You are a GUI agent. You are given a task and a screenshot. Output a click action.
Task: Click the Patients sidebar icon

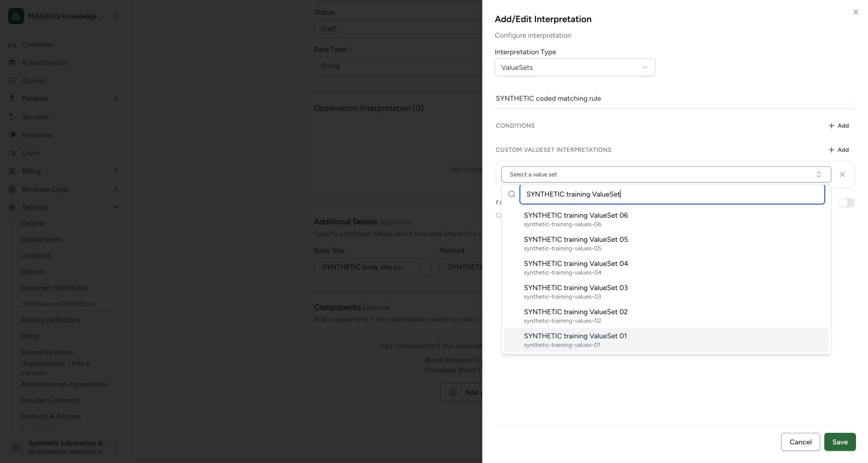[x=12, y=99]
